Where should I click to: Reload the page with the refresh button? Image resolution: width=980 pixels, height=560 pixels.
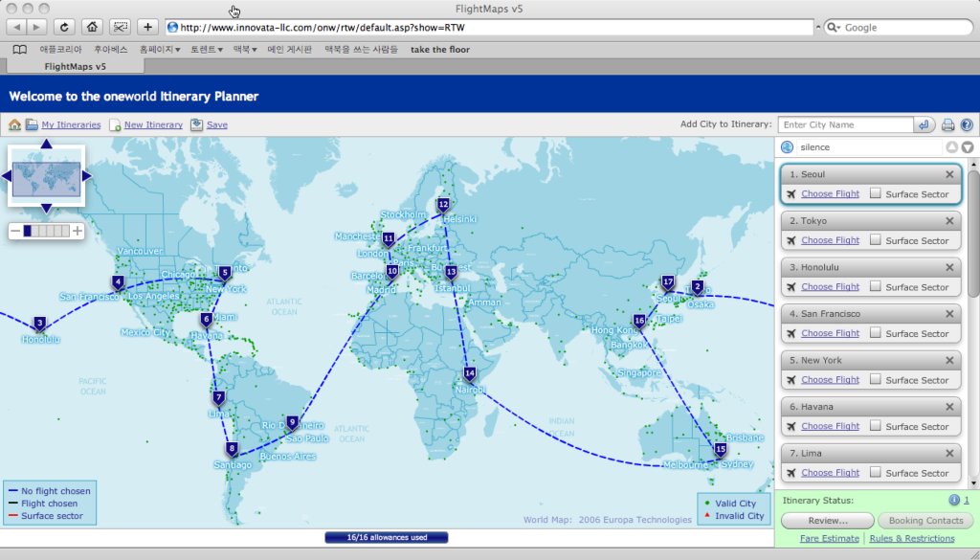tap(64, 27)
